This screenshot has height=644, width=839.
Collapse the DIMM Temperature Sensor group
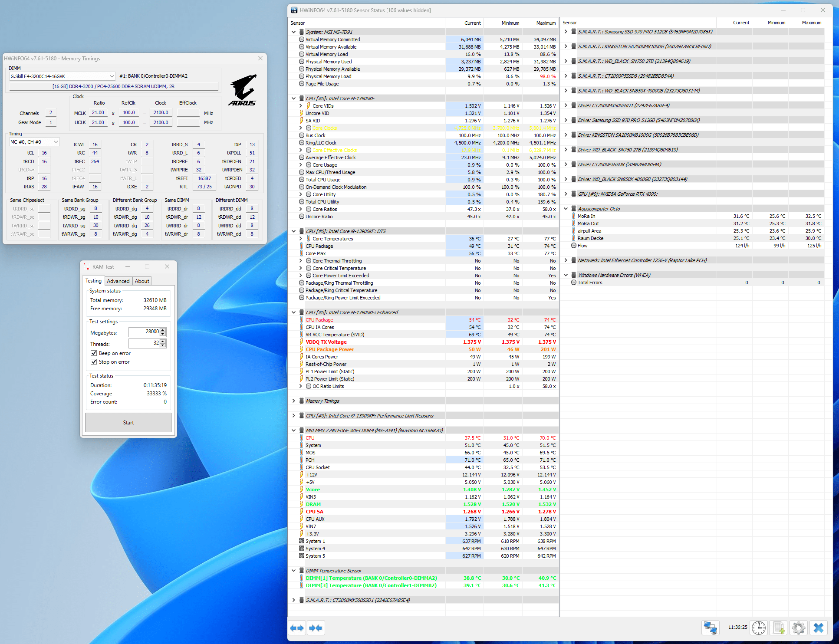tap(293, 571)
